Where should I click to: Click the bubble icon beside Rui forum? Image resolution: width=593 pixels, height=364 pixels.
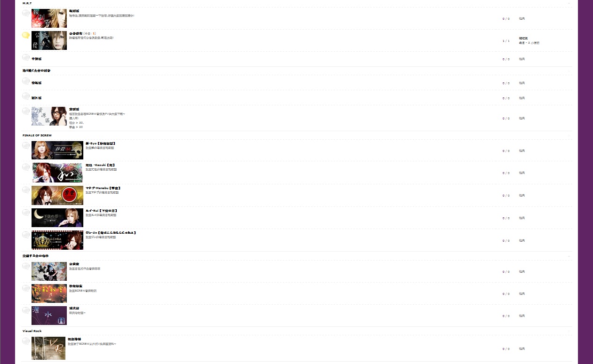[26, 212]
